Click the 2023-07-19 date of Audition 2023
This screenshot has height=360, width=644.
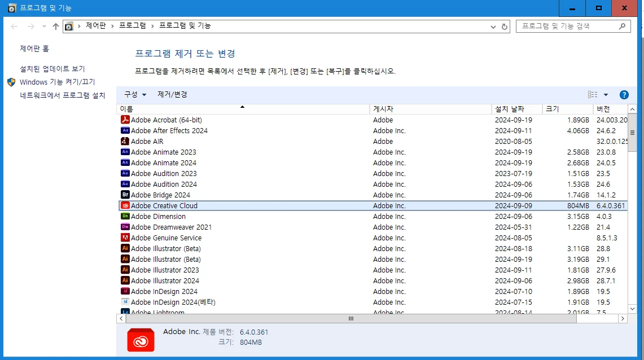514,174
